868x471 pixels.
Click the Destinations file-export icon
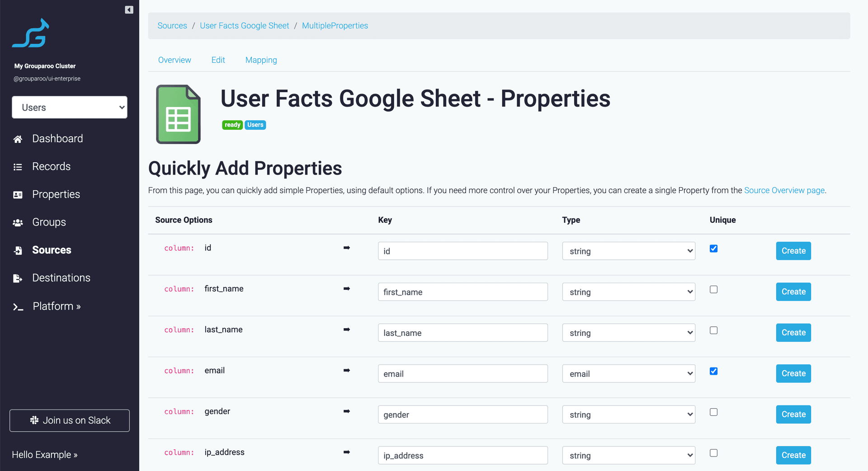coord(18,278)
